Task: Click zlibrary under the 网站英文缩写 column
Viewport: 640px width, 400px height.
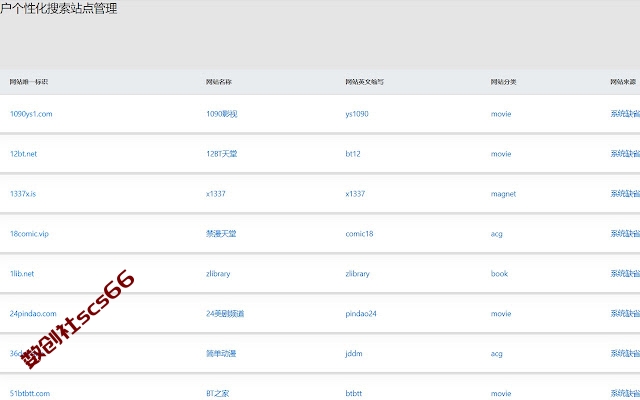Action: point(358,274)
